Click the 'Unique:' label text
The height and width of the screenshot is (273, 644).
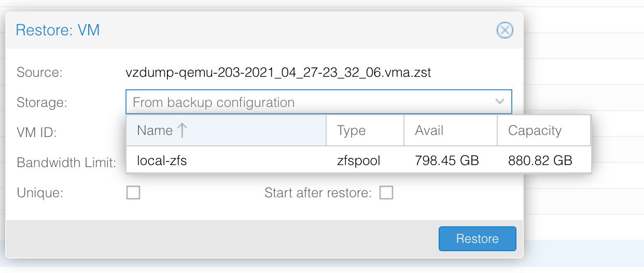point(39,193)
